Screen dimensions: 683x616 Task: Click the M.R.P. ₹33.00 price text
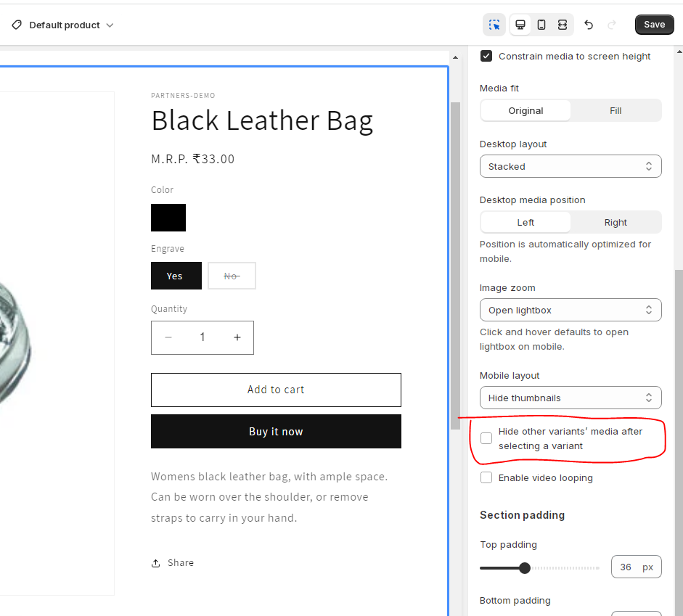pyautogui.click(x=192, y=159)
